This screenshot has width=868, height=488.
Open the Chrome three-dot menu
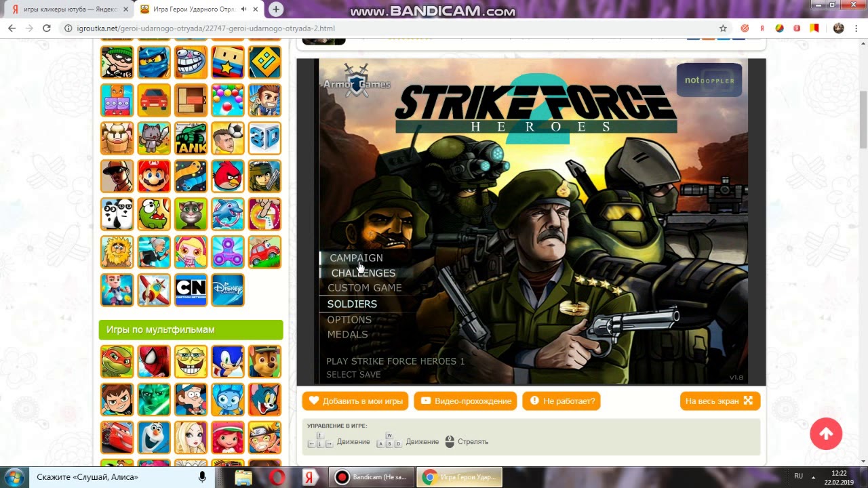point(858,28)
